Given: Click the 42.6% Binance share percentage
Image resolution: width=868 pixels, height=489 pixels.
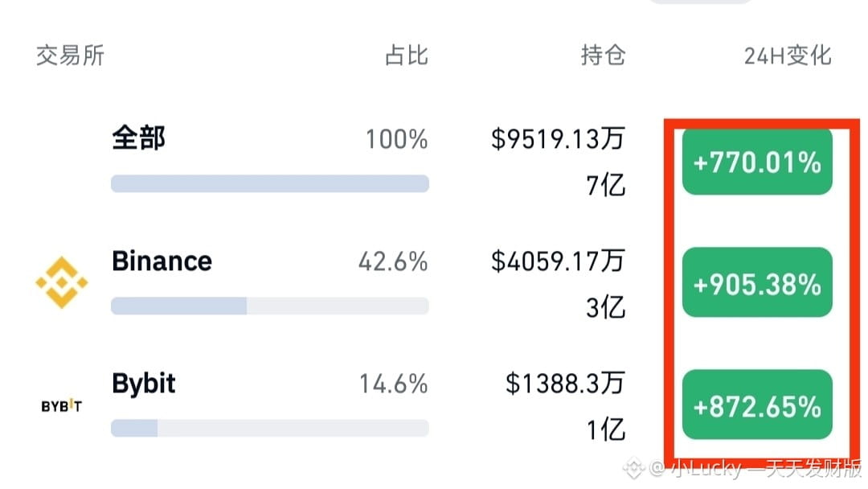Looking at the screenshot, I should [x=393, y=261].
